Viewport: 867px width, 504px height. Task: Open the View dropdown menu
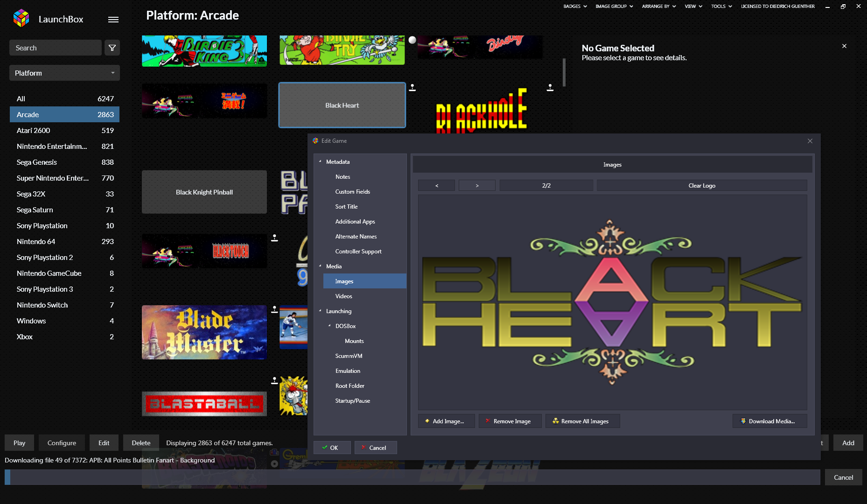click(x=693, y=6)
